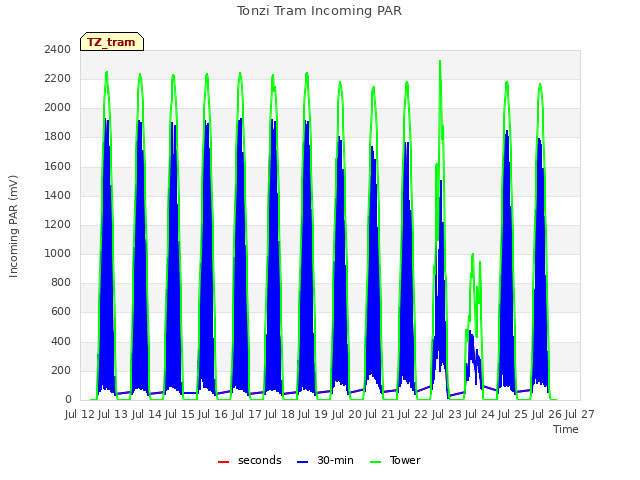Click the blue 30-min peak of first day

(105, 120)
